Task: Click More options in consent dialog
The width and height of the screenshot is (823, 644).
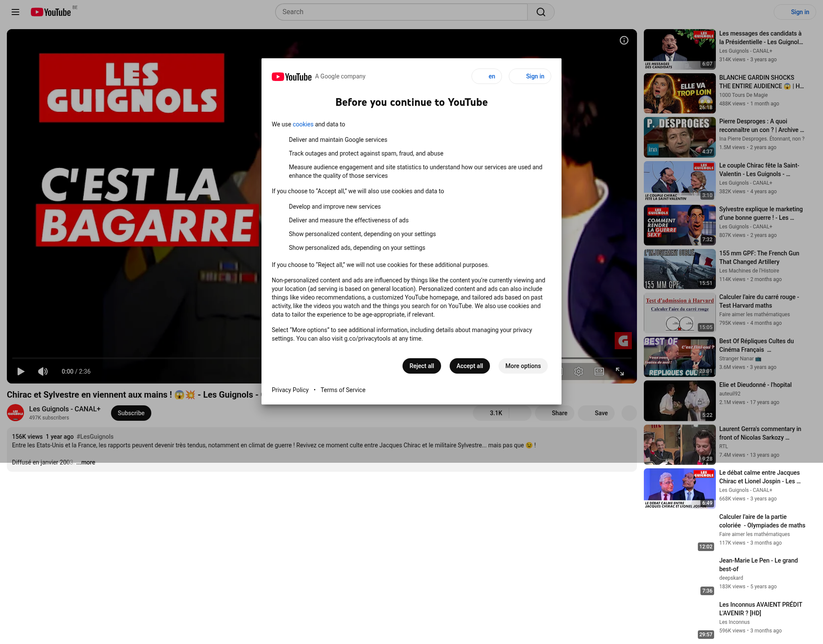Action: point(523,366)
